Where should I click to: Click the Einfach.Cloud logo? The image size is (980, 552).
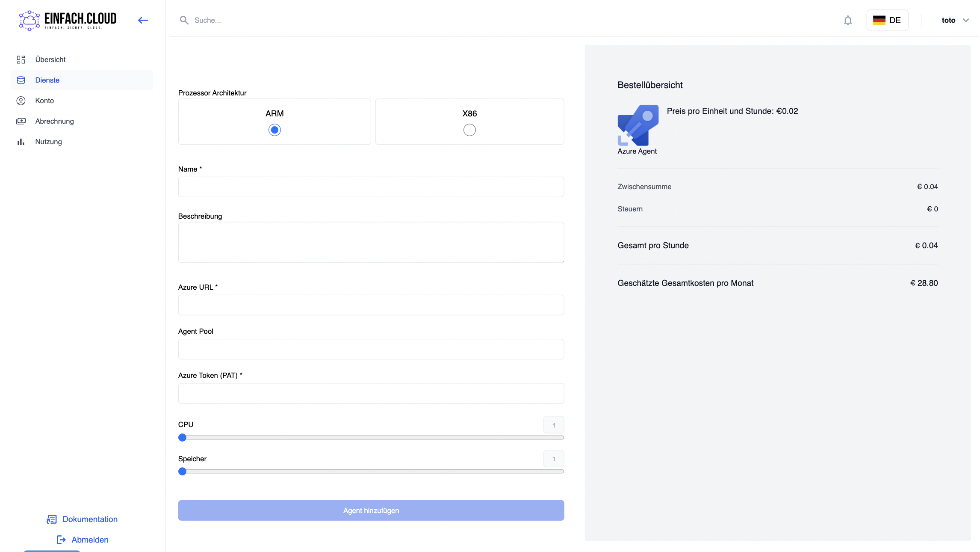(68, 20)
